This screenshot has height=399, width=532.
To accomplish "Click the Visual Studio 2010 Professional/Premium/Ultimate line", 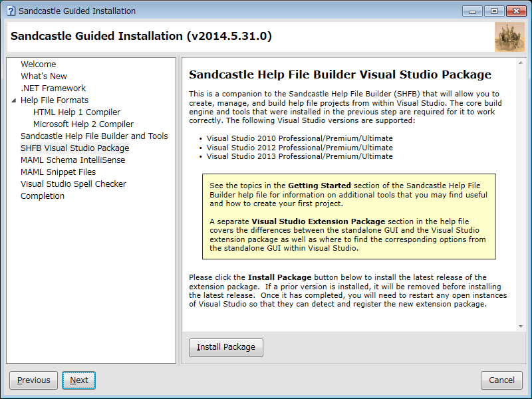I will [x=300, y=138].
